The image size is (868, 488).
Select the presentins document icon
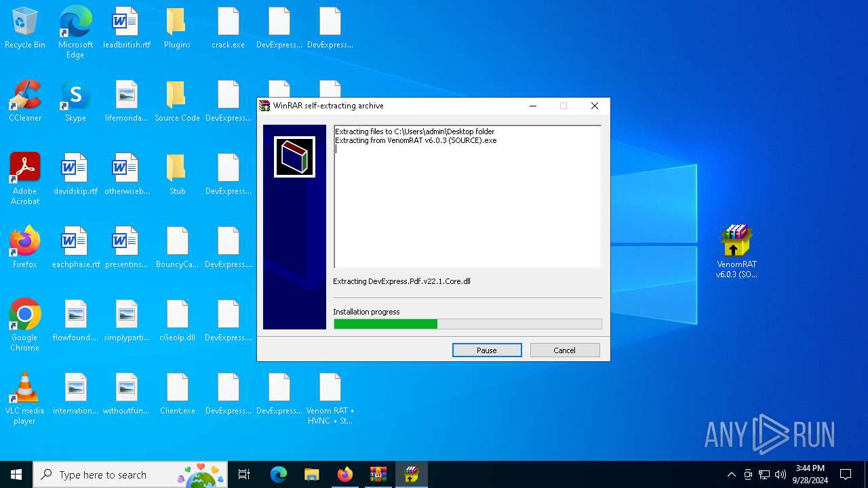126,249
